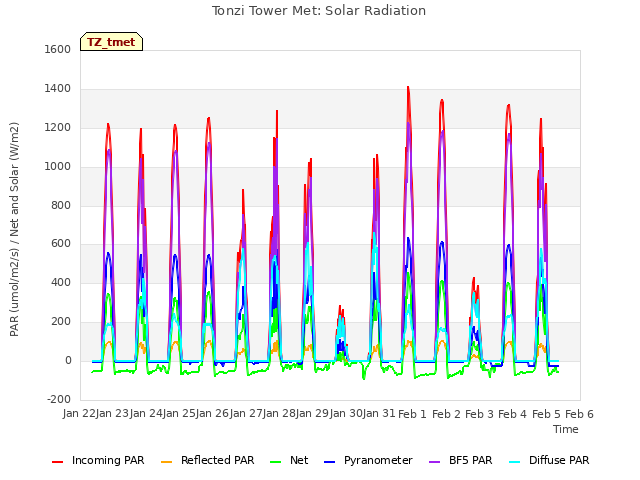
Task: Toggle BF5 PAR legend entry
Action: click(x=460, y=460)
